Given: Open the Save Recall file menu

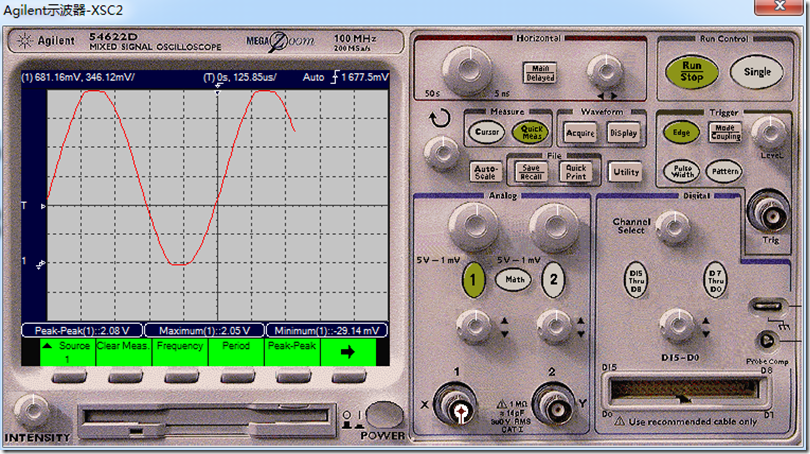Looking at the screenshot, I should (531, 172).
